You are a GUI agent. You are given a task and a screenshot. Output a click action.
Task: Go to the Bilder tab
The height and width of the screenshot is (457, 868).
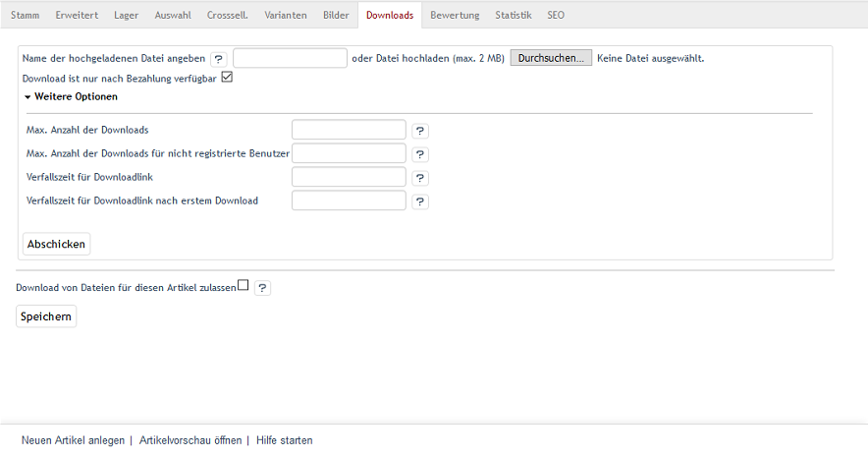[x=336, y=16]
